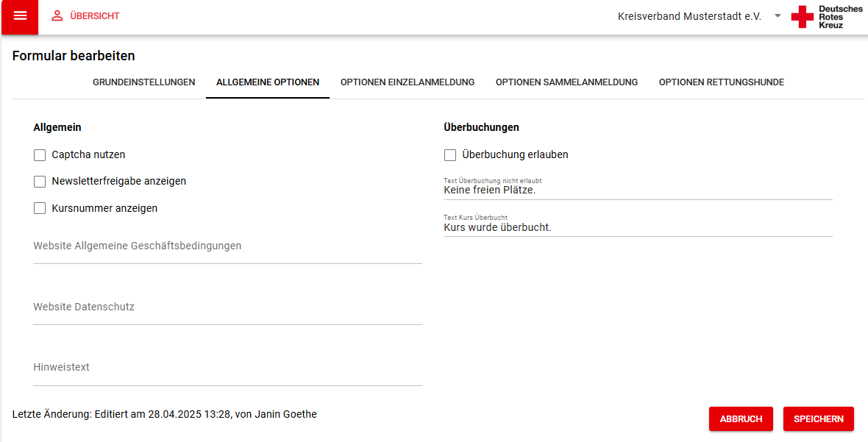Enable the Captcha nutzen checkbox

39,155
